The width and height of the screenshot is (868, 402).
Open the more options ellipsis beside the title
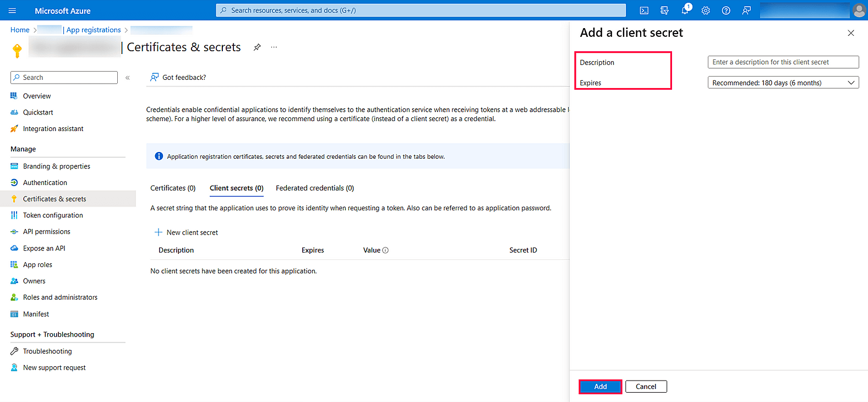coord(274,47)
